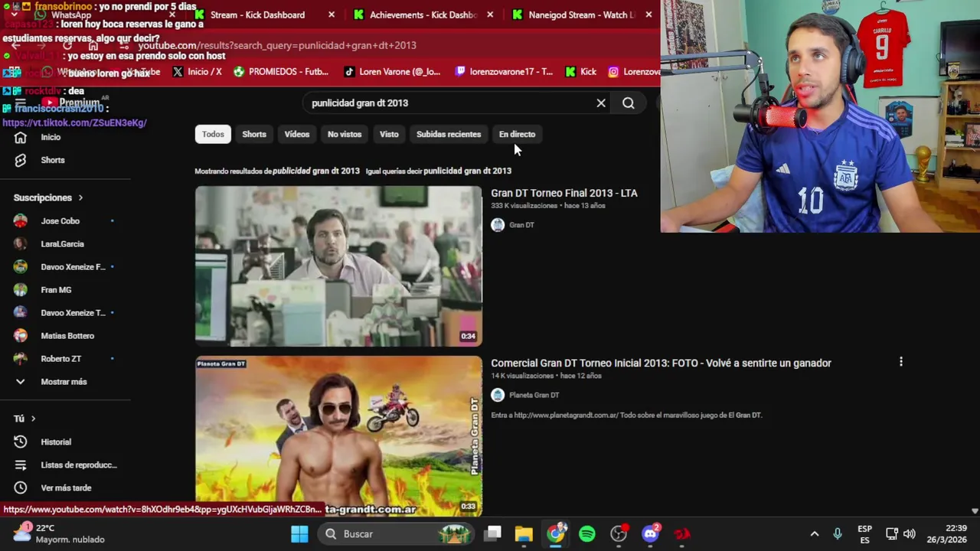Open Task View on taskbar

[492, 533]
